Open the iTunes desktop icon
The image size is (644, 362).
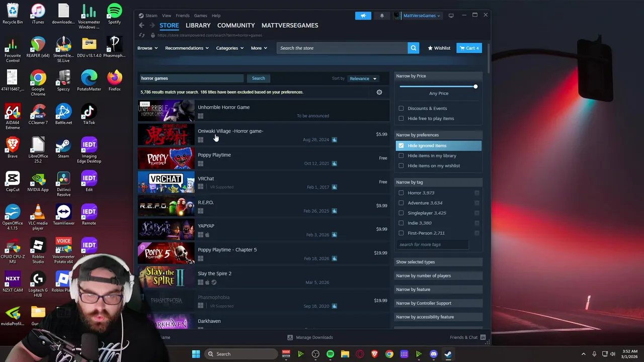tap(38, 14)
